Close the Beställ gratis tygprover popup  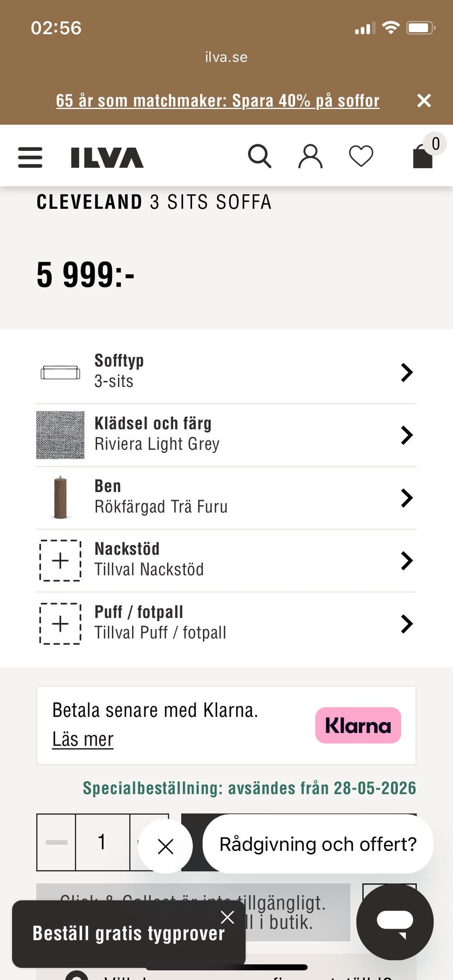[x=227, y=917]
